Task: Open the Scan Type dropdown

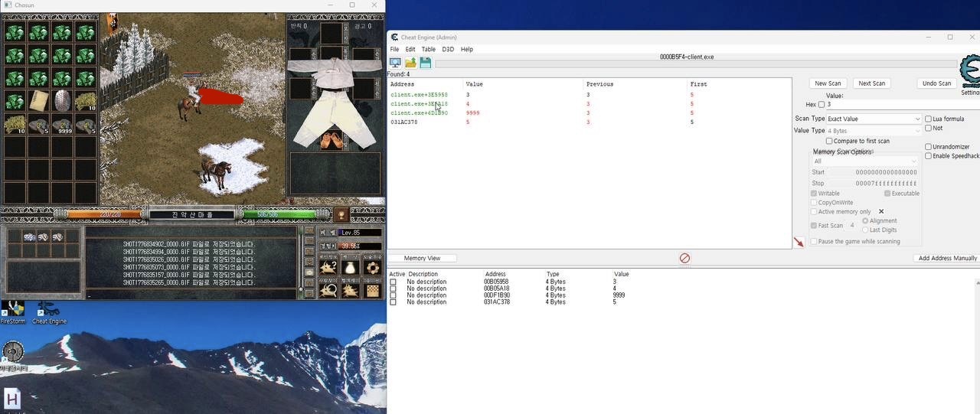Action: (874, 119)
